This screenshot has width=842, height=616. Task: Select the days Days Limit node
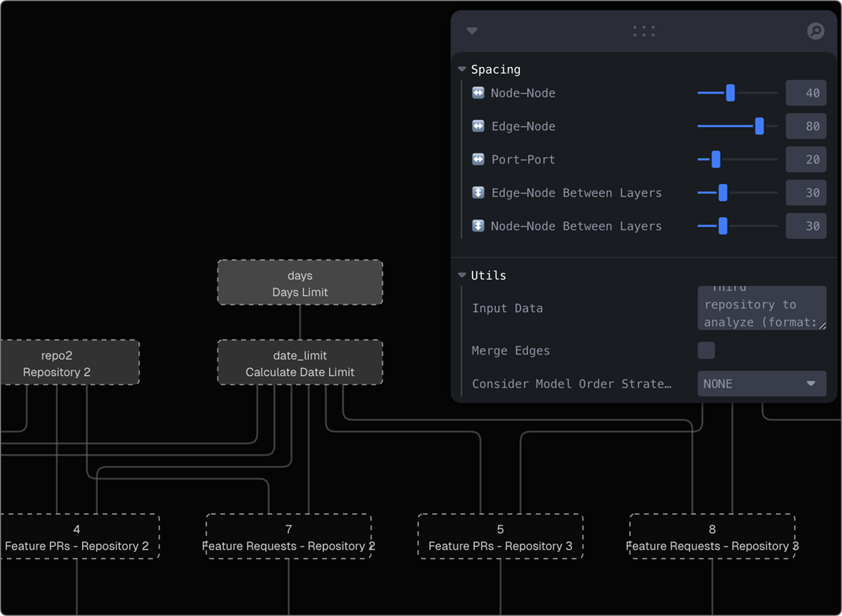point(300,283)
